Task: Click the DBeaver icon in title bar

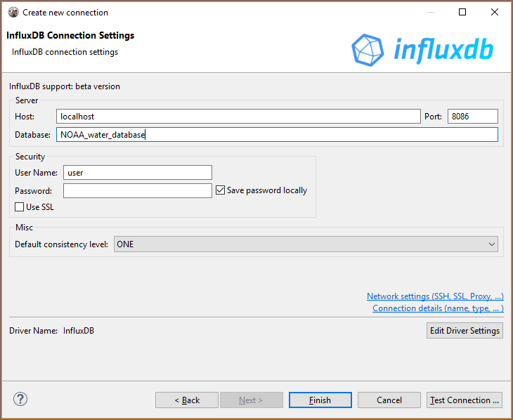Action: pos(13,12)
